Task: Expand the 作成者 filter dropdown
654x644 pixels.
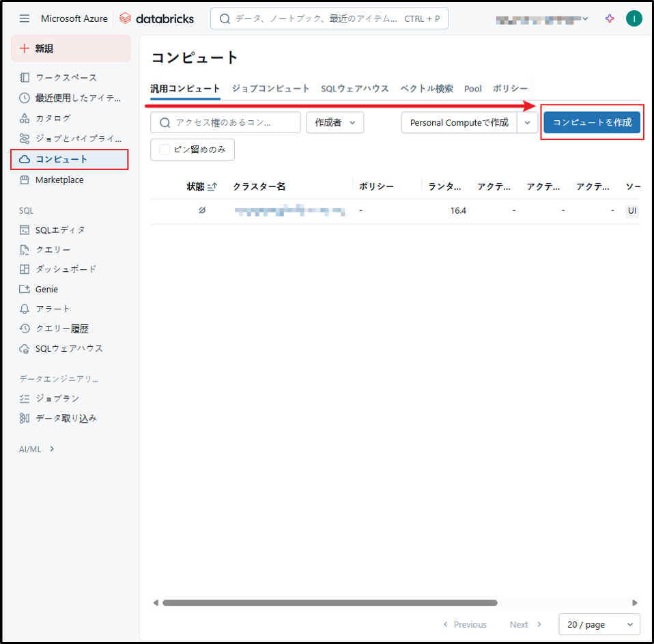Action: click(x=335, y=122)
